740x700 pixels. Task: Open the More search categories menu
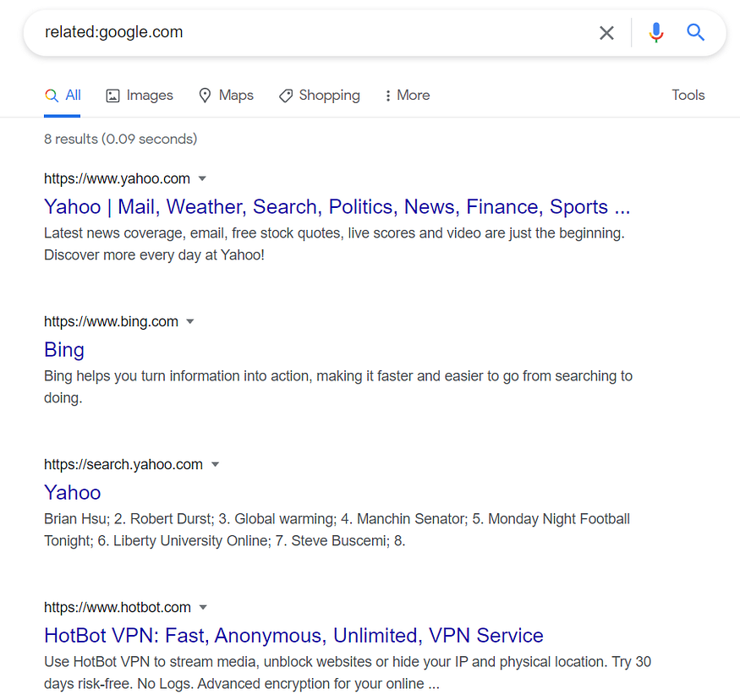(x=408, y=96)
